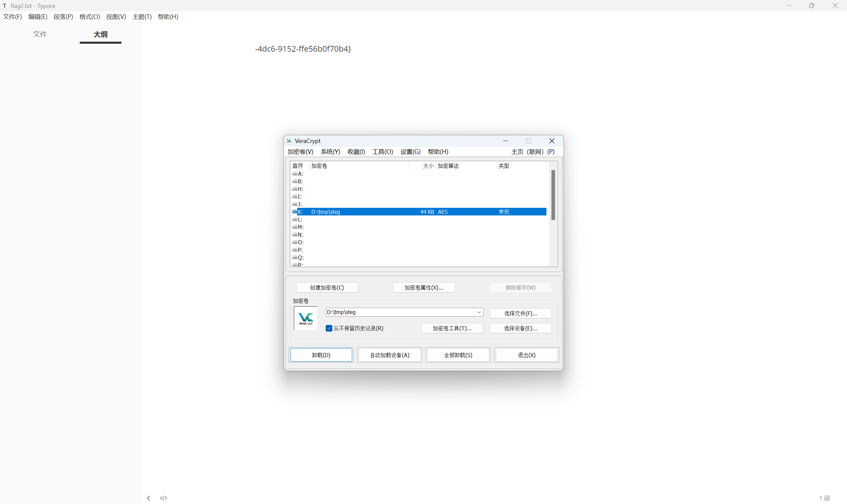Switch to 大纲 tab in Typora sidebar
Screen dimensions: 847x504
click(x=101, y=34)
